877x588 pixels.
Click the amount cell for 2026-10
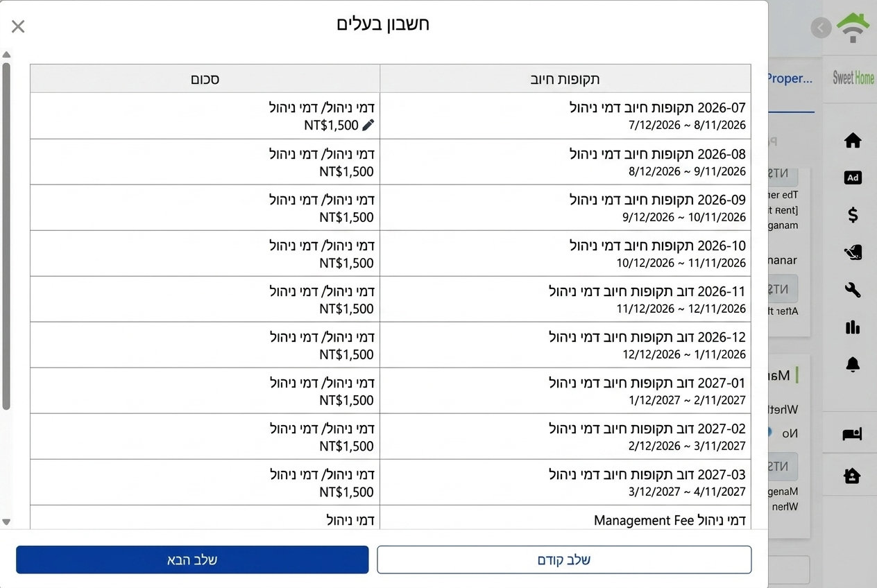click(205, 253)
